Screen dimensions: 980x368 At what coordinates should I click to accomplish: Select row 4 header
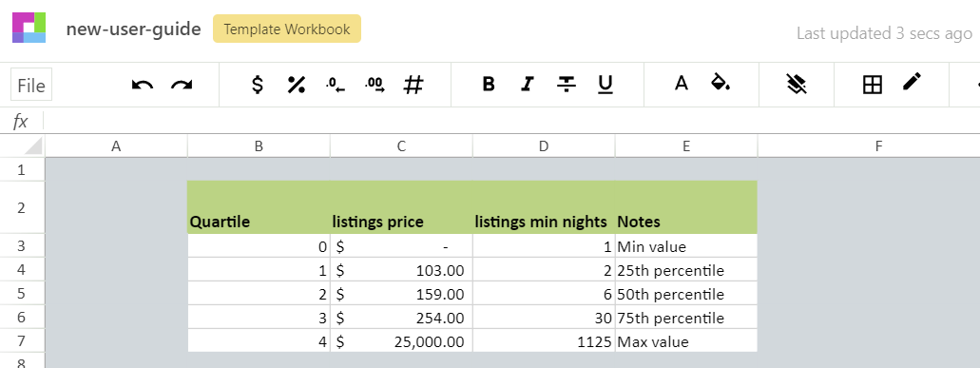[22, 270]
